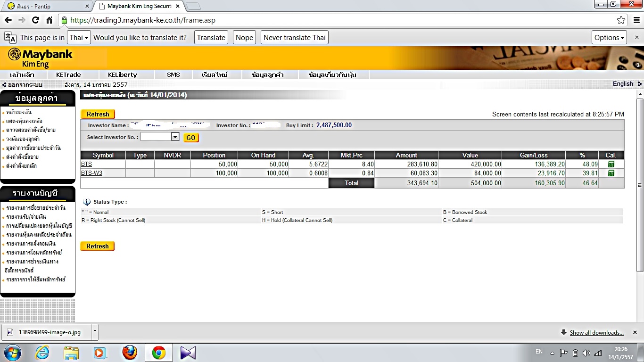Viewport: 644px width, 362px height.
Task: Switch to the สินธร - Pantip tab
Action: tap(47, 6)
